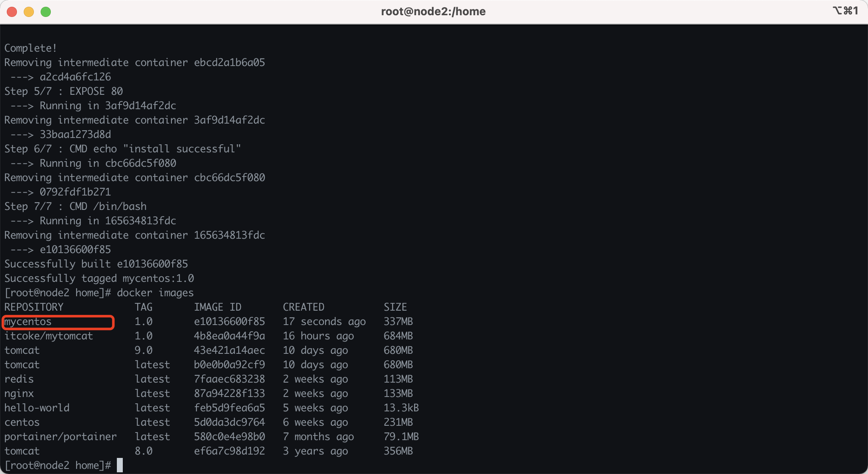Image resolution: width=868 pixels, height=474 pixels.
Task: Click the CREATED column header
Action: [303, 307]
